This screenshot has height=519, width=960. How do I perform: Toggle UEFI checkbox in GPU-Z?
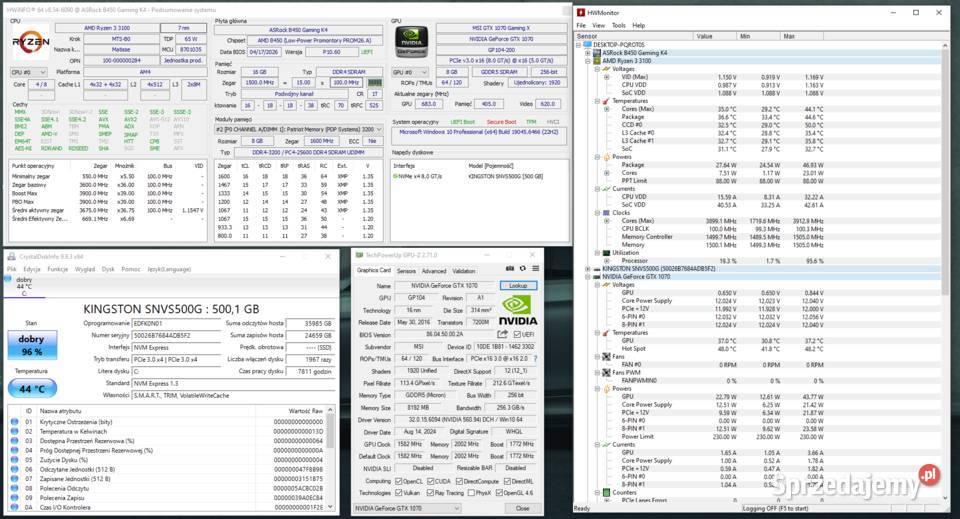coord(517,334)
